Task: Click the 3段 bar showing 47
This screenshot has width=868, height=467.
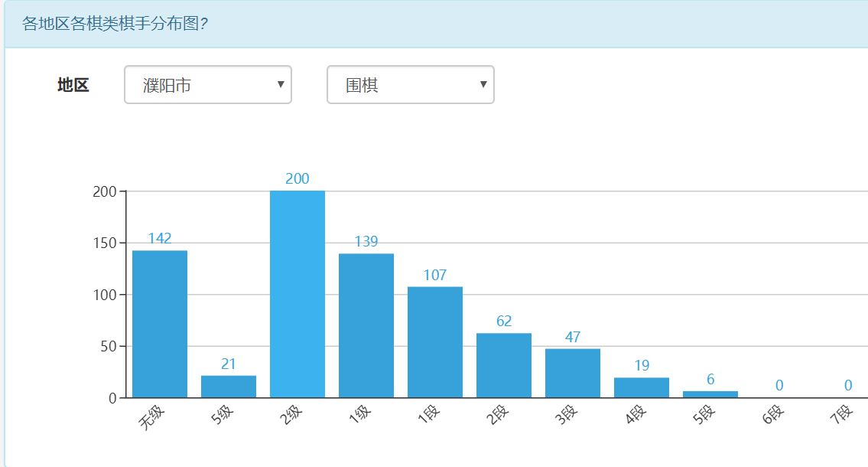Action: [x=573, y=373]
